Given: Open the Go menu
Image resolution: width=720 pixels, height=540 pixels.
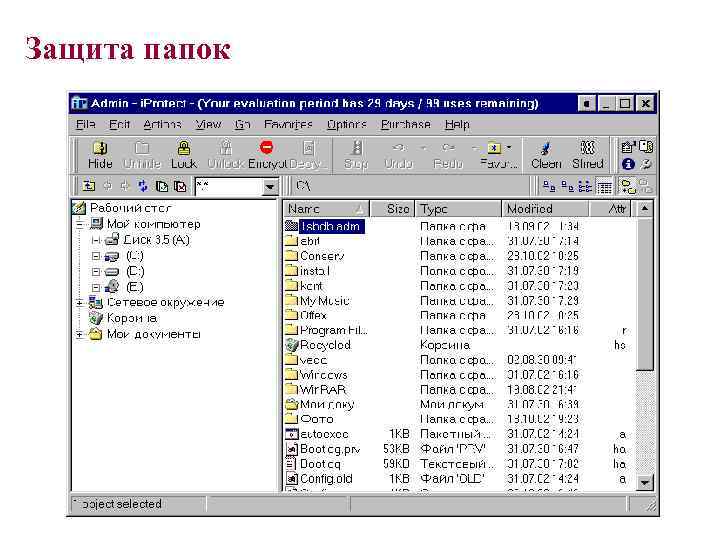Looking at the screenshot, I should point(242,124).
